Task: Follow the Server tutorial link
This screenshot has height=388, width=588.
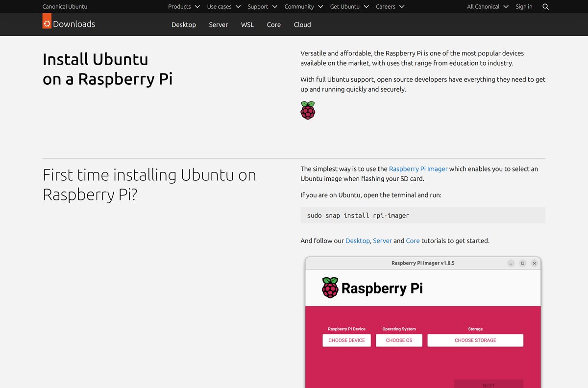Action: 382,241
